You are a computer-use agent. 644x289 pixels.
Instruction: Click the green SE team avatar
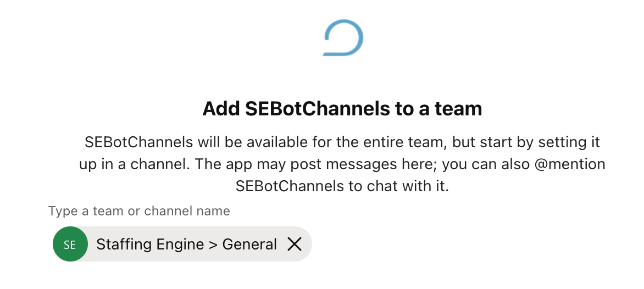coord(70,244)
